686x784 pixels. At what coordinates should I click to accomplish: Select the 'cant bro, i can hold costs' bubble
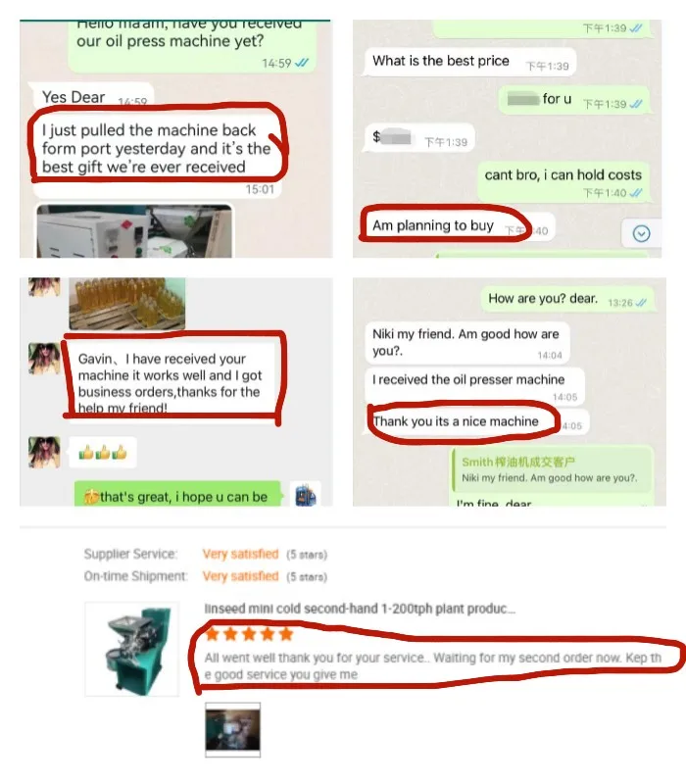563,182
